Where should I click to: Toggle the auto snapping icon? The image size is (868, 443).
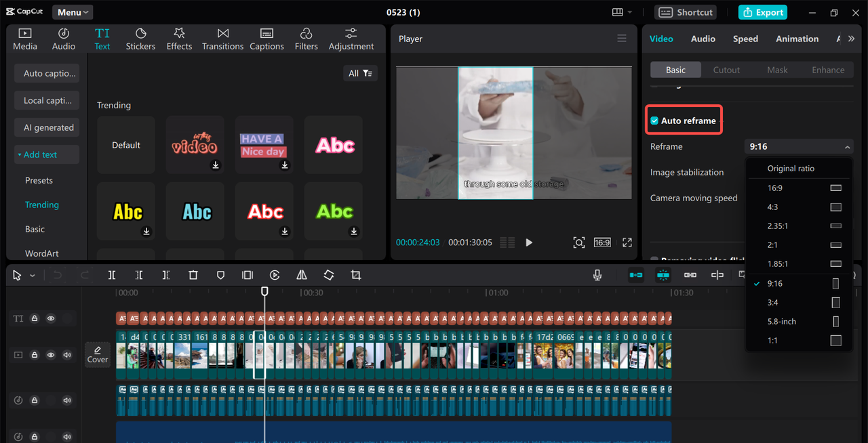click(663, 275)
